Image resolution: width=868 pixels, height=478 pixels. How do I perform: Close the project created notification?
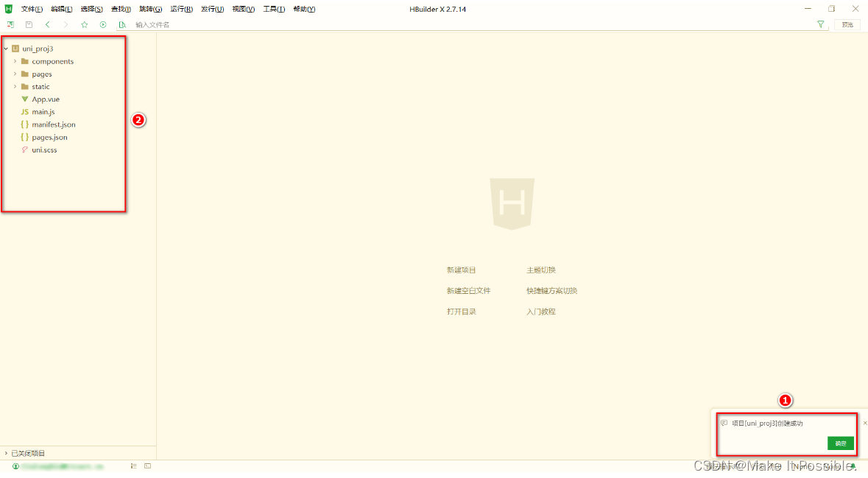click(864, 423)
